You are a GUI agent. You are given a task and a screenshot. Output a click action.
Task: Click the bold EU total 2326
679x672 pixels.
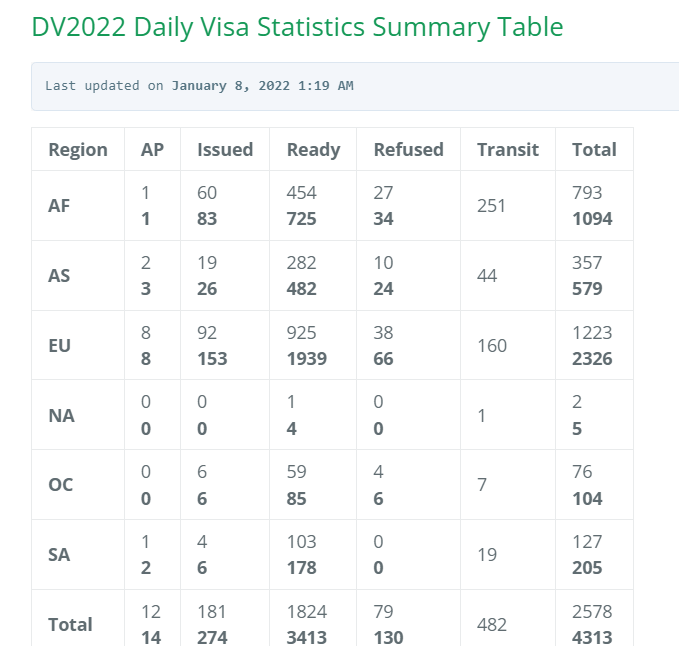[x=592, y=359]
